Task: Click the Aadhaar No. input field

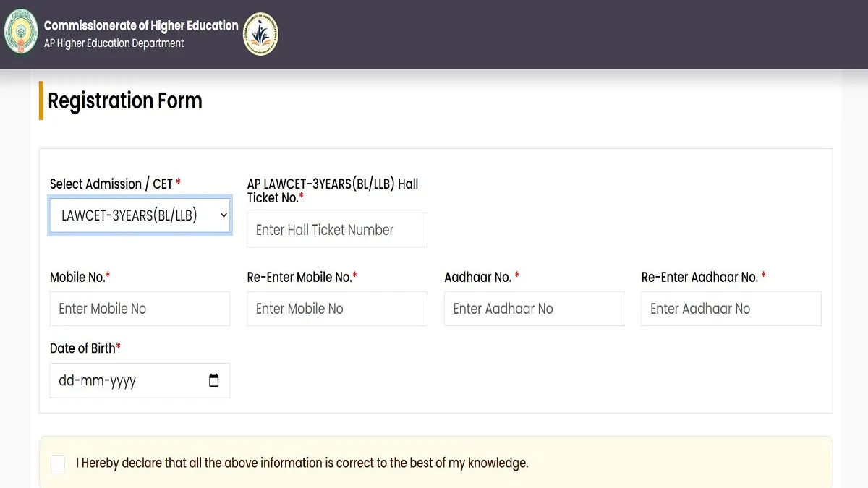Action: point(534,309)
